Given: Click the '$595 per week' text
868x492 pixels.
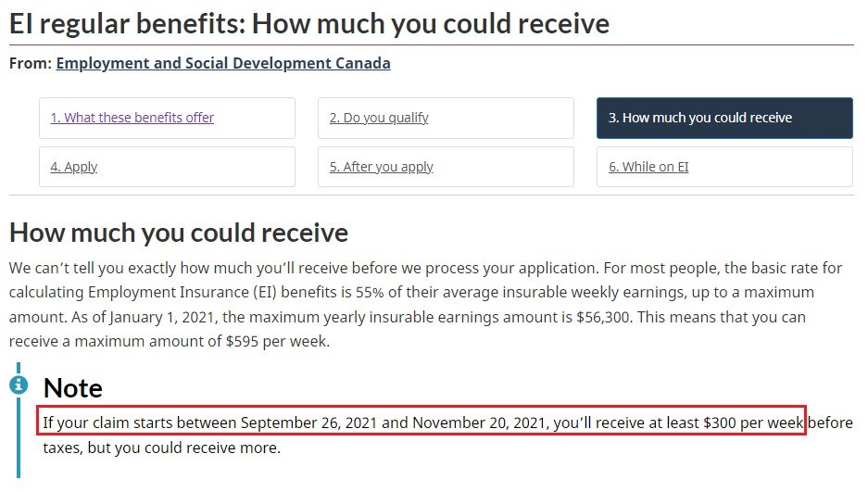Looking at the screenshot, I should click(x=277, y=342).
